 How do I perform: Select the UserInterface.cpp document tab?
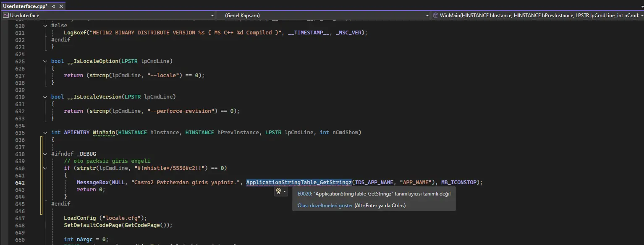click(25, 7)
